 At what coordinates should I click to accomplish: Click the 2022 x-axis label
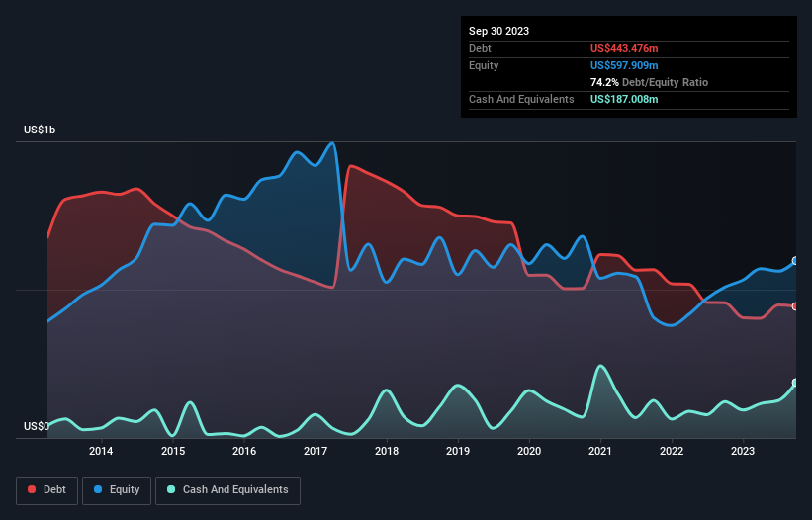tap(672, 451)
